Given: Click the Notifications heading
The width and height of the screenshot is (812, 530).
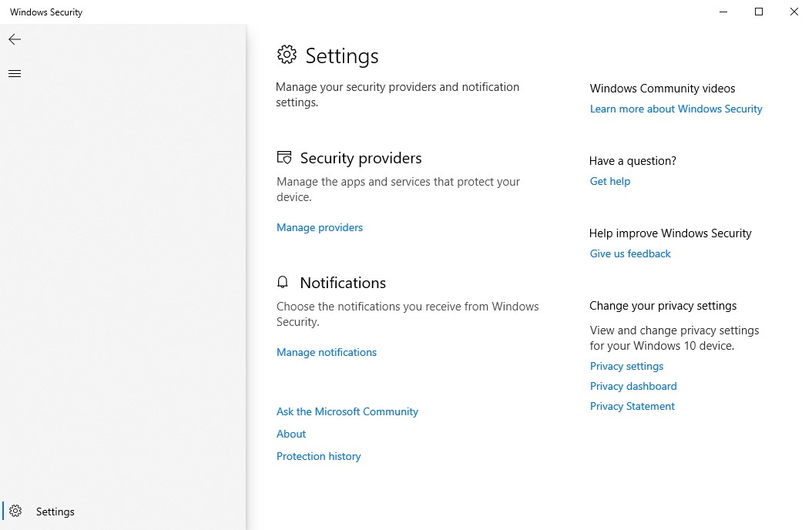Looking at the screenshot, I should pyautogui.click(x=343, y=283).
